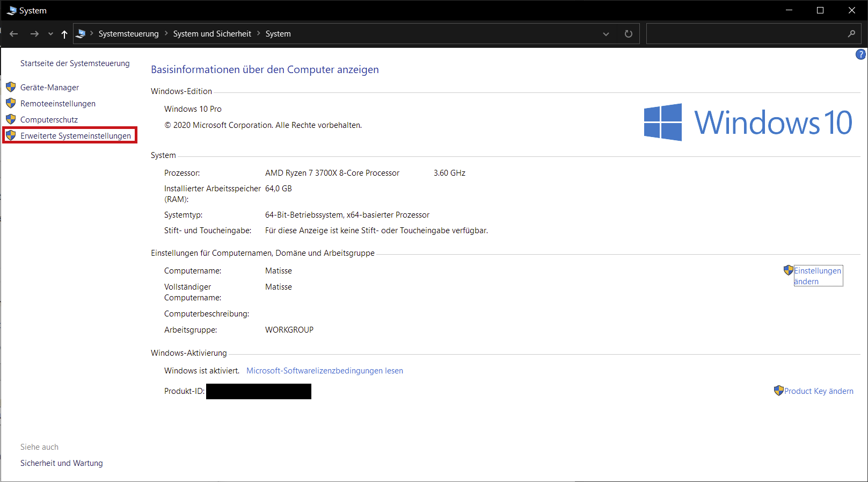
Task: Click Product Key ändern link
Action: 819,391
